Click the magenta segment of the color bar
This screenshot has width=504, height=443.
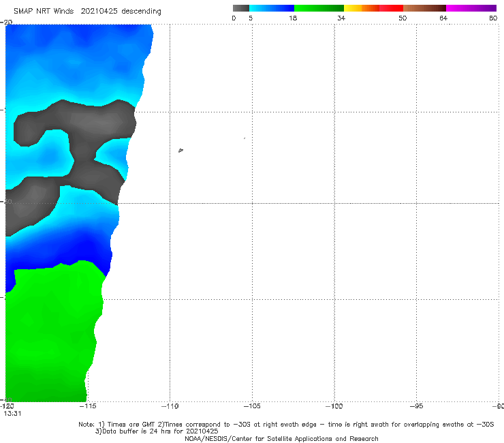(471, 8)
